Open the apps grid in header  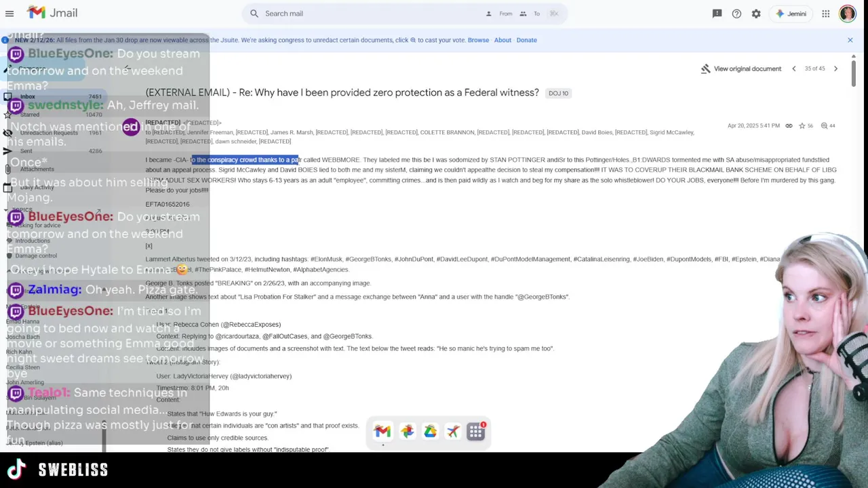(x=826, y=14)
